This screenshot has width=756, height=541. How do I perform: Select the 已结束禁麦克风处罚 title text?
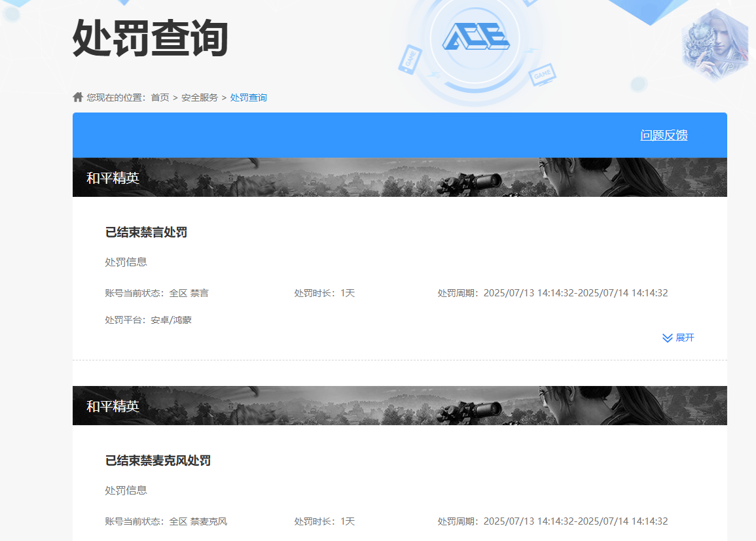pyautogui.click(x=158, y=461)
